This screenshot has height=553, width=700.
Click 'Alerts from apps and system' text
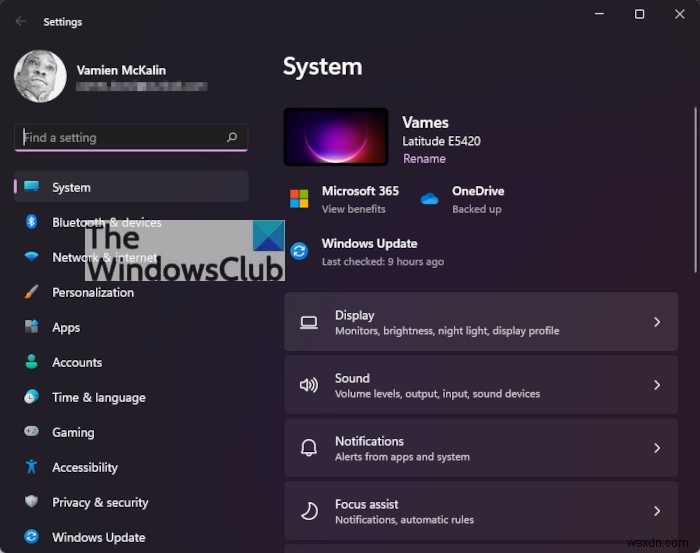pyautogui.click(x=402, y=457)
